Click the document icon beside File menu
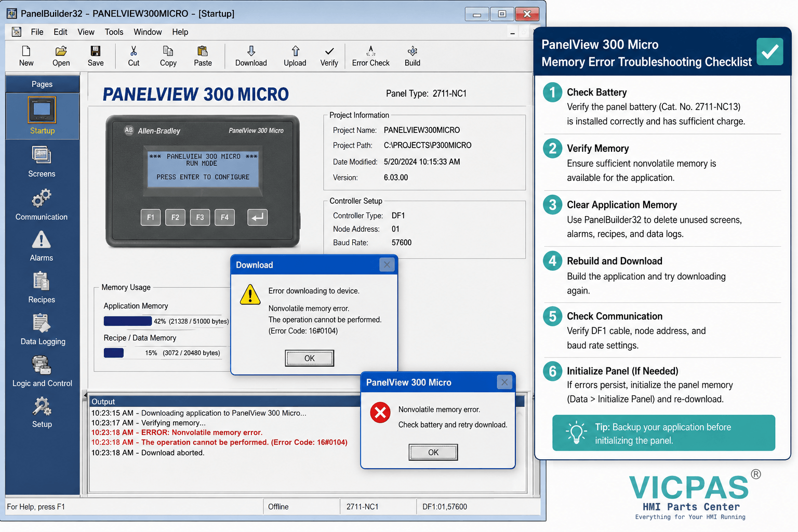The height and width of the screenshot is (532, 798). coord(17,32)
